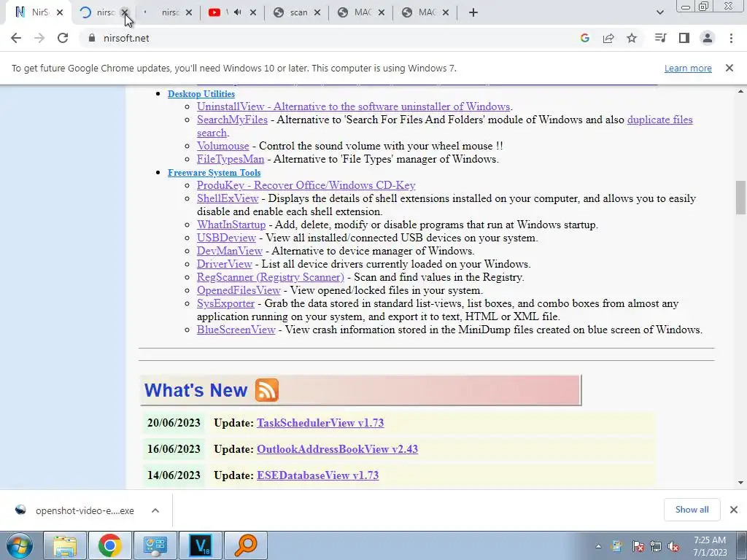Viewport: 747px width, 560px height.
Task: Click the Google icon in the address bar
Action: click(585, 38)
